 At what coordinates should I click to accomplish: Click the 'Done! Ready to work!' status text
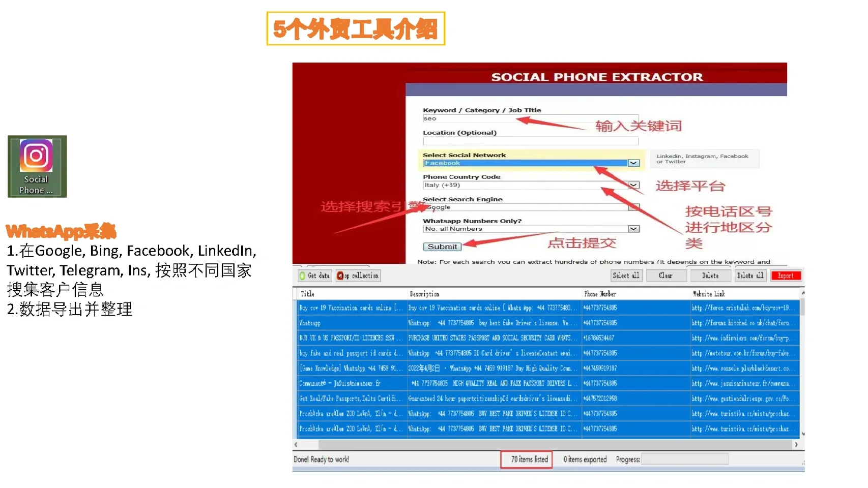click(x=322, y=460)
